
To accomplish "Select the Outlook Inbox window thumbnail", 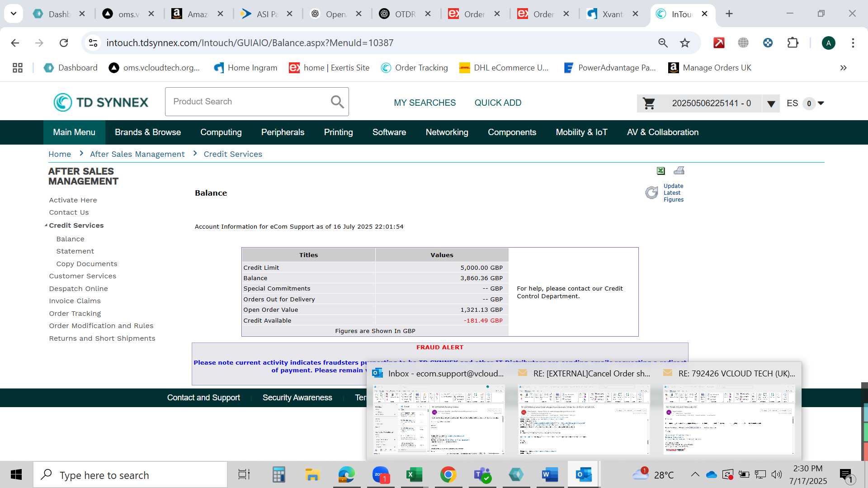I will (x=439, y=419).
